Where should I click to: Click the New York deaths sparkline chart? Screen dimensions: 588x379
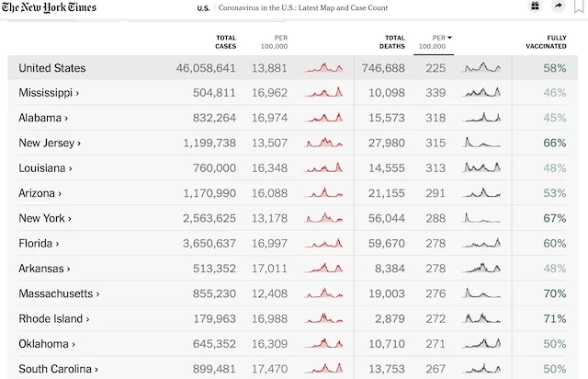click(482, 218)
